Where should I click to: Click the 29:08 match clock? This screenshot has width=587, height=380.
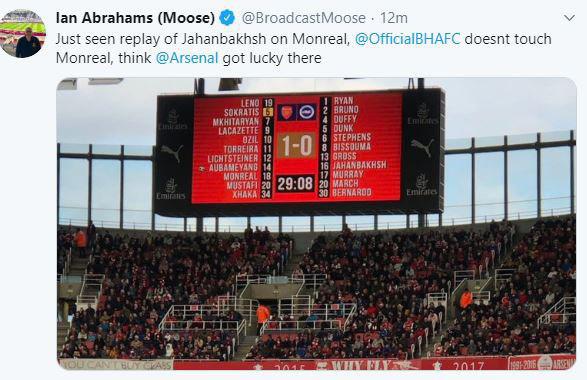tap(295, 184)
